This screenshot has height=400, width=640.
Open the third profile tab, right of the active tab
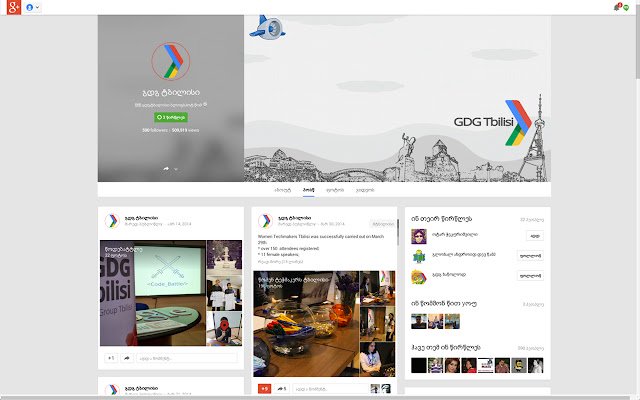pyautogui.click(x=335, y=190)
